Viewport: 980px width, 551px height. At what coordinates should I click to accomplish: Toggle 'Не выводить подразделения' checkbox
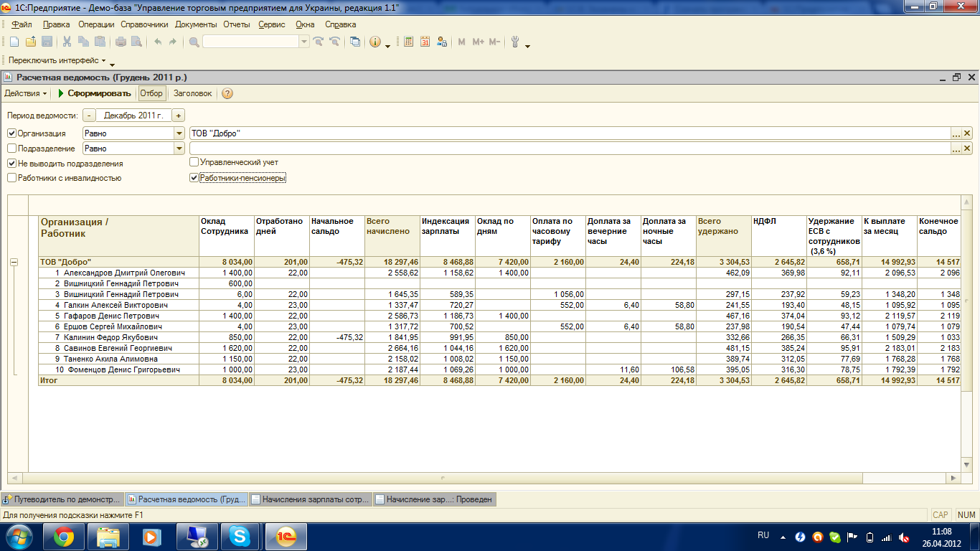tap(12, 163)
